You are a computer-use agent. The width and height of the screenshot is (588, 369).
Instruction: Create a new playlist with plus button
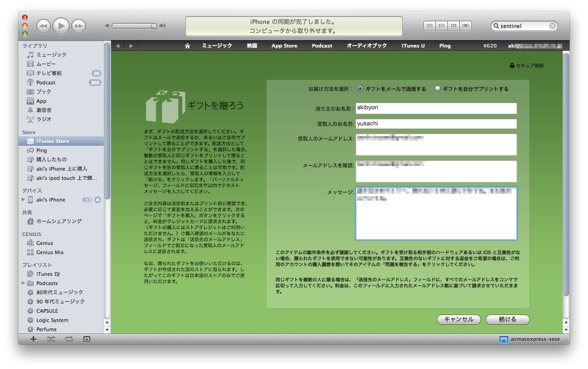pyautogui.click(x=33, y=339)
